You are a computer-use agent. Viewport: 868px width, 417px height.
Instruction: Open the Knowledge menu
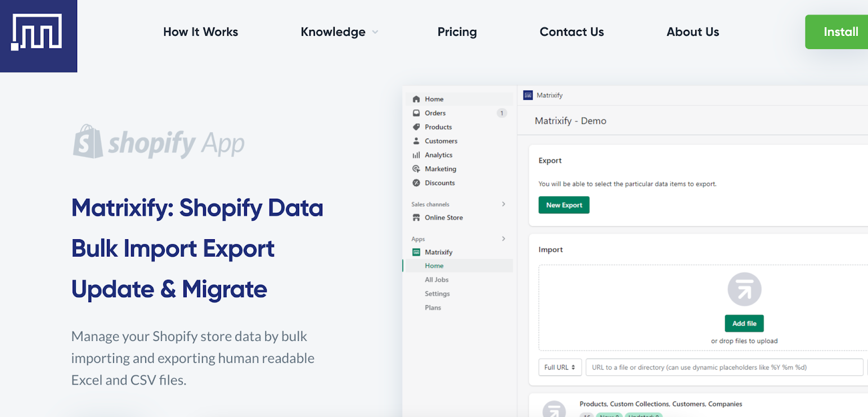coord(333,32)
